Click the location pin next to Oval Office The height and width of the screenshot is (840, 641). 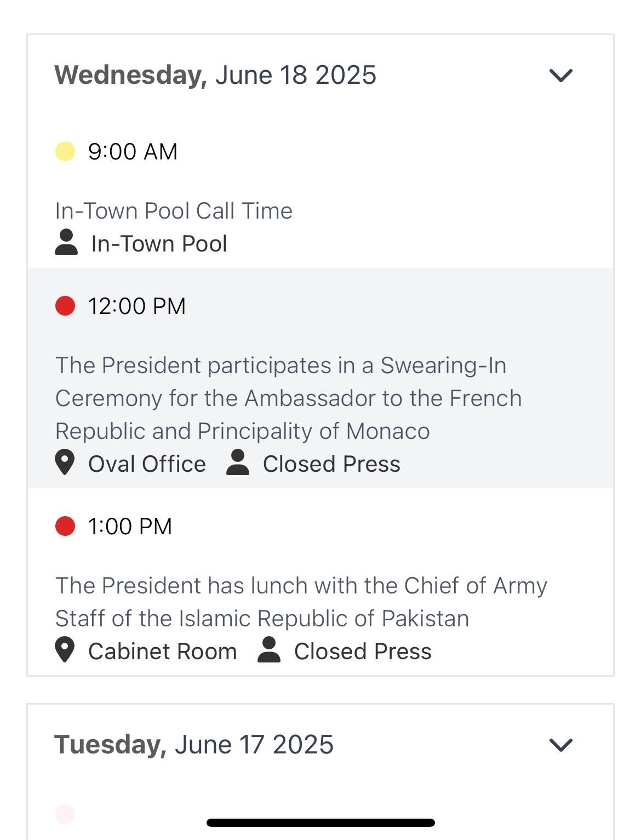click(65, 462)
